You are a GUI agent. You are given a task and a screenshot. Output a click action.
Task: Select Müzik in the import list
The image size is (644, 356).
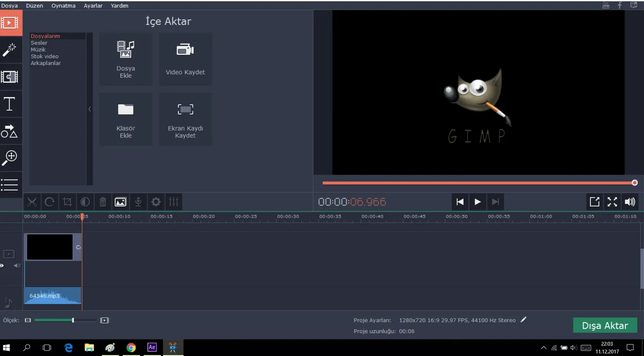point(38,49)
